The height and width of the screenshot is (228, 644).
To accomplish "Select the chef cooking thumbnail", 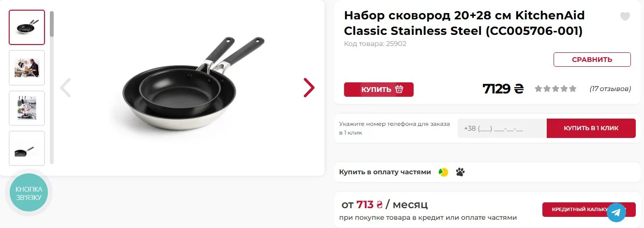I will (x=27, y=68).
